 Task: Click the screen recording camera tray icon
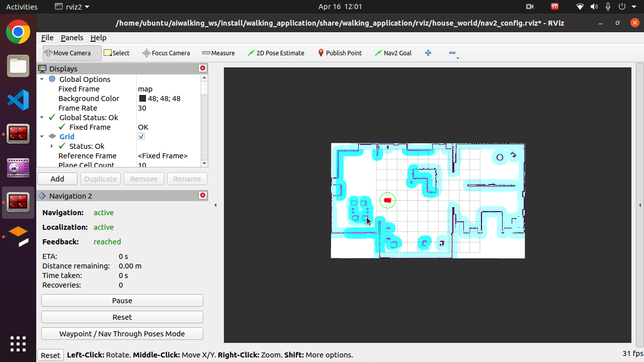(x=529, y=7)
